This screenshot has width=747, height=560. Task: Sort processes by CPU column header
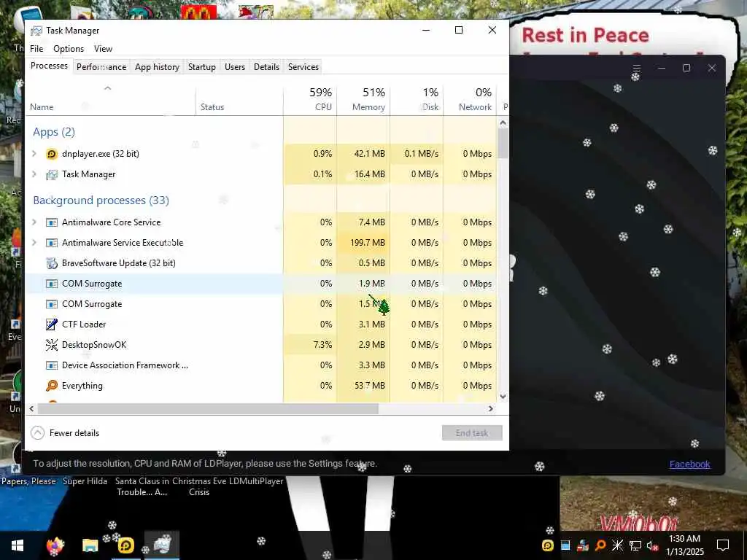tap(310, 99)
